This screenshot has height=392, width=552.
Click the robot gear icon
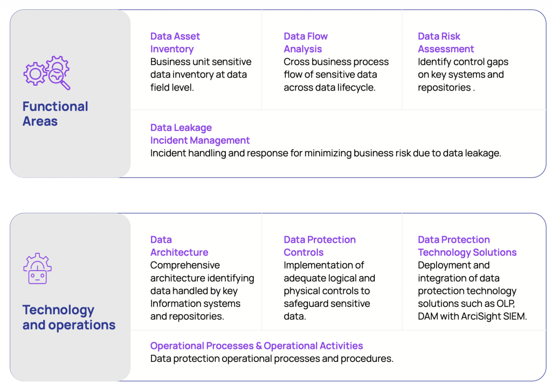(37, 269)
